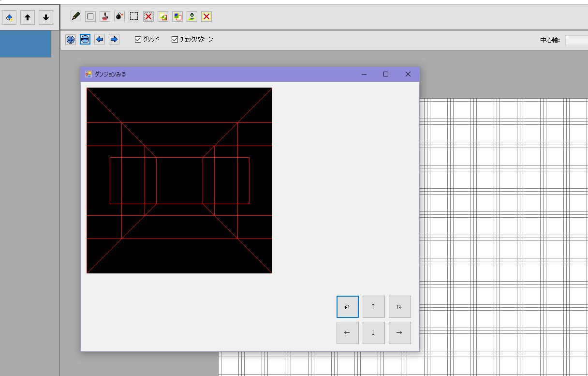Zoom out with the blue minus icon
The image size is (588, 376).
85,40
